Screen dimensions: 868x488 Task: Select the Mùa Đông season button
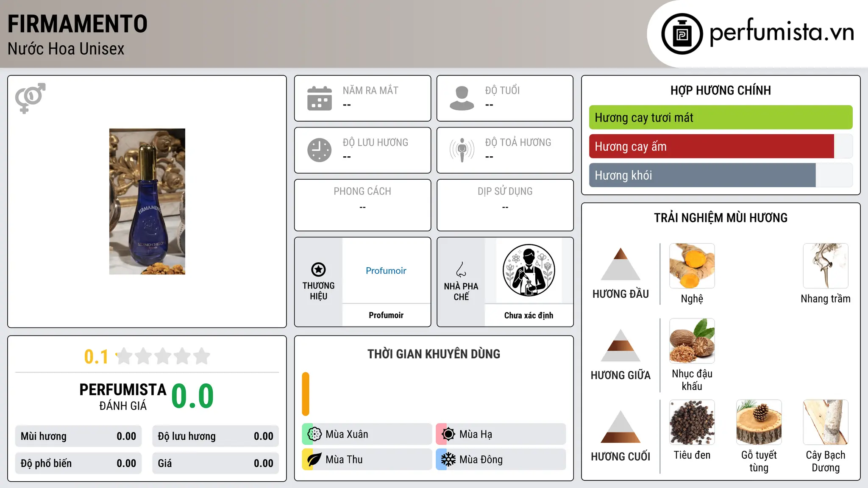(501, 460)
